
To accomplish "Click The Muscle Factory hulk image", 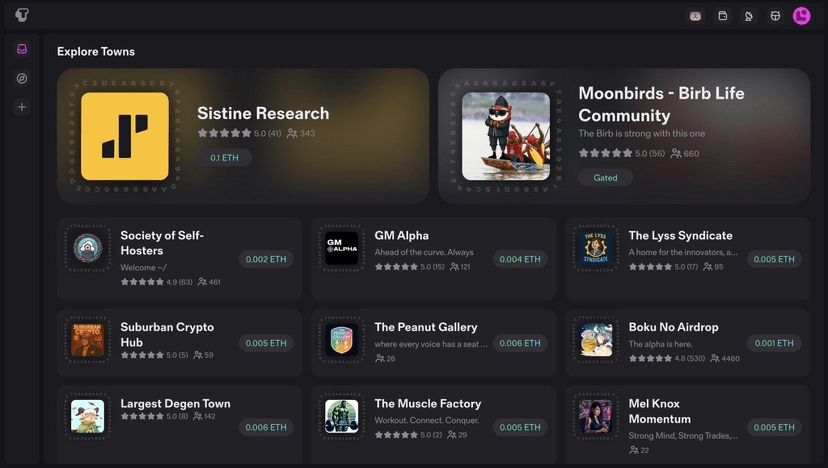I will point(342,416).
